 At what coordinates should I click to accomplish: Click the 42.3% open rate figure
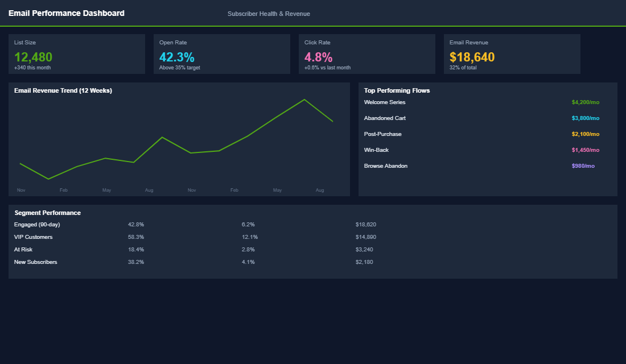click(178, 57)
